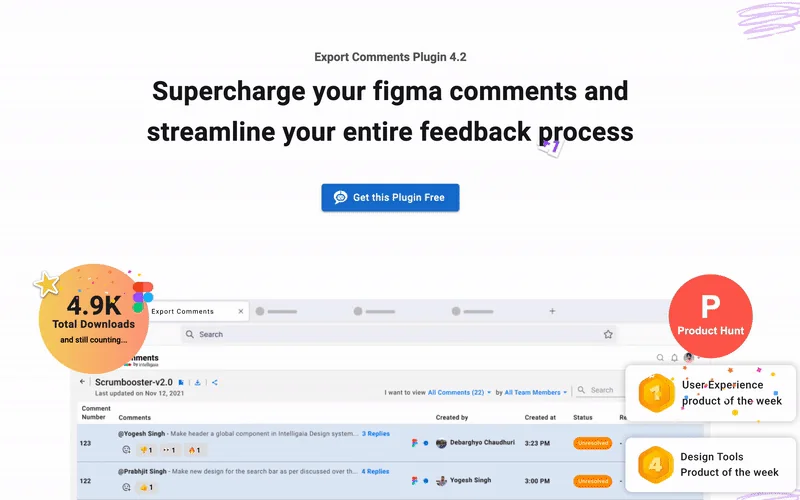Viewport: 800px width, 500px height.
Task: Click the Unresolved status on comment 122
Action: pos(592,481)
